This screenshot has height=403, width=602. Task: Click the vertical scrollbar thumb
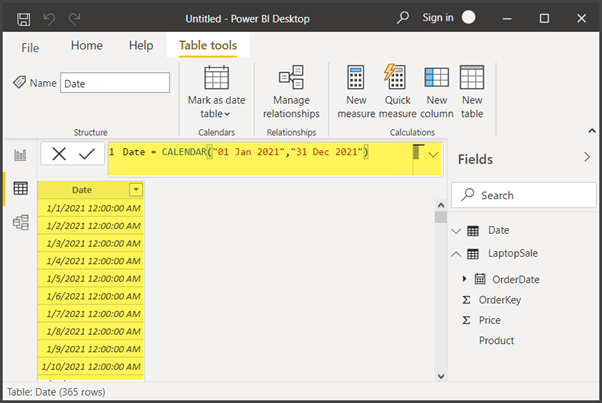[x=441, y=217]
